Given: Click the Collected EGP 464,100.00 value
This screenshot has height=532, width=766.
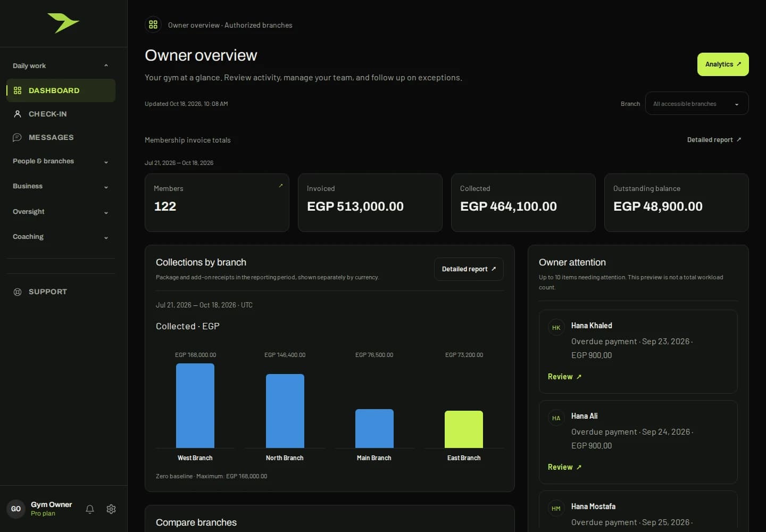Looking at the screenshot, I should 509,206.
